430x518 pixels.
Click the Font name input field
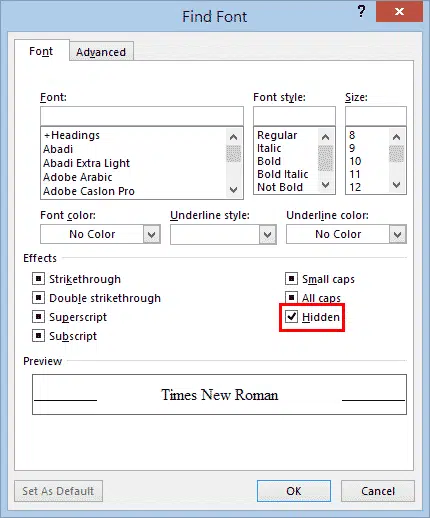(142, 116)
